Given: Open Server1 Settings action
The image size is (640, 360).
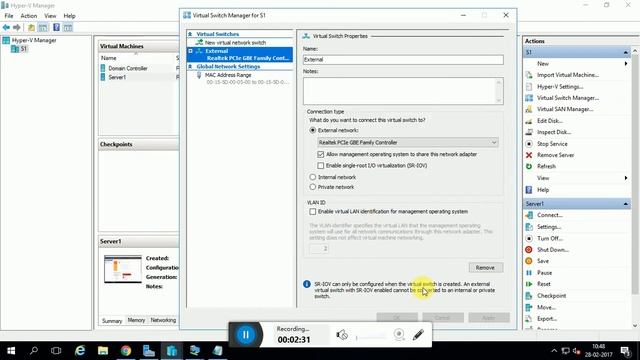Looking at the screenshot, I should tap(549, 227).
